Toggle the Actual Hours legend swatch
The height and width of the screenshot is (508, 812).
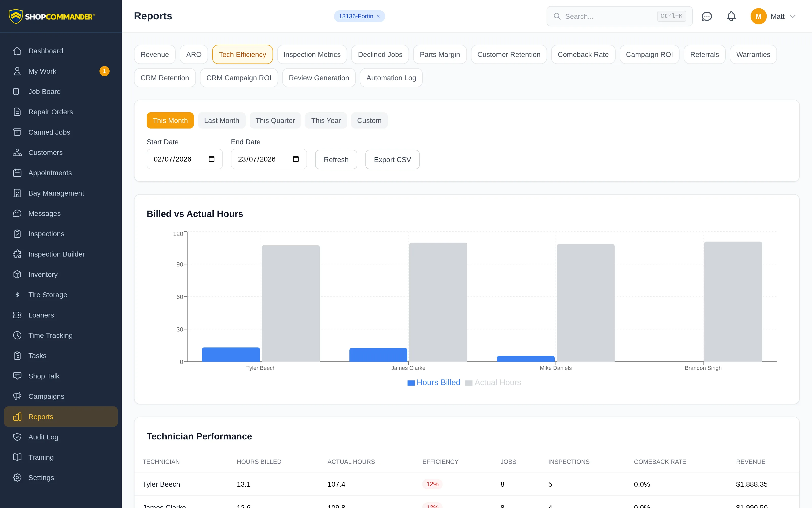(469, 383)
